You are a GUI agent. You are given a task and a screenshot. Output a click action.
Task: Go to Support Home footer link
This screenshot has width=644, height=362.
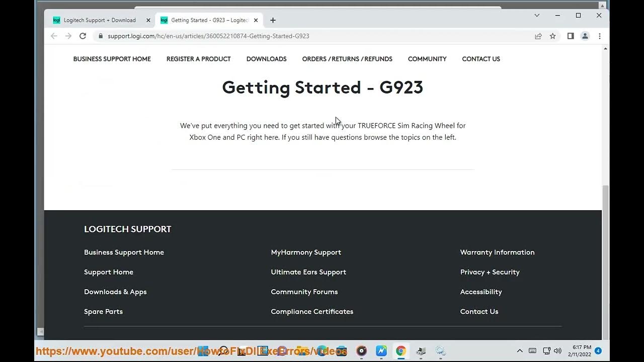(x=109, y=272)
